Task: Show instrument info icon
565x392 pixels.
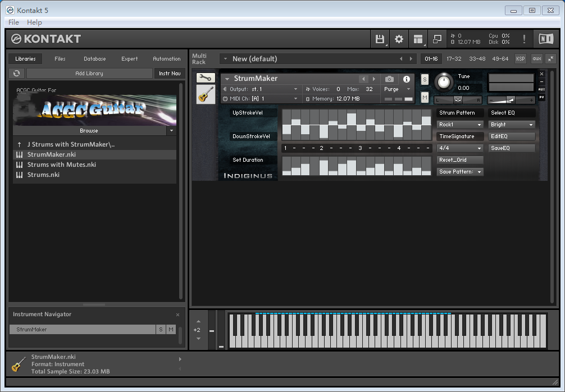Action: pyautogui.click(x=407, y=79)
